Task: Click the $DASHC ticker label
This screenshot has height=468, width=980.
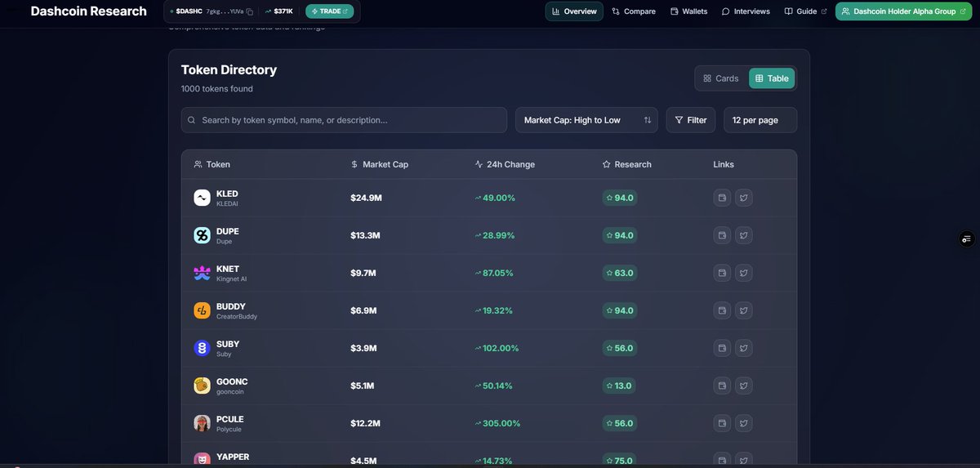Action: coord(189,11)
